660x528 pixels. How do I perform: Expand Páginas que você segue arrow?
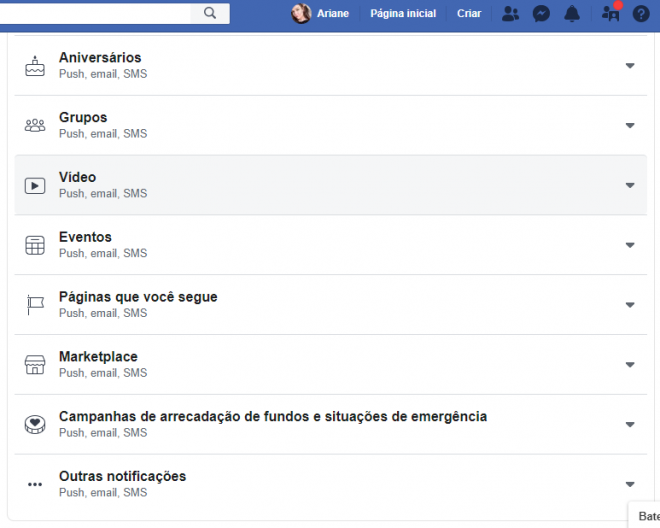(630, 305)
